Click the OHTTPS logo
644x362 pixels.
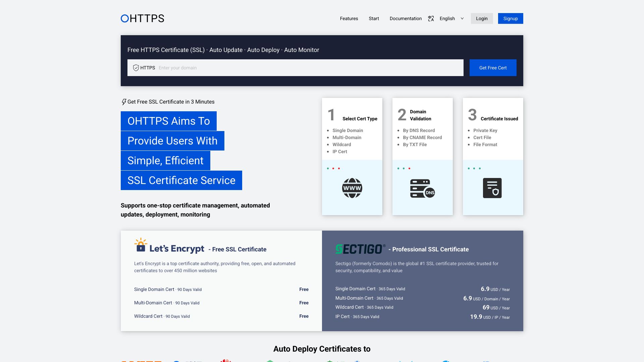(143, 18)
